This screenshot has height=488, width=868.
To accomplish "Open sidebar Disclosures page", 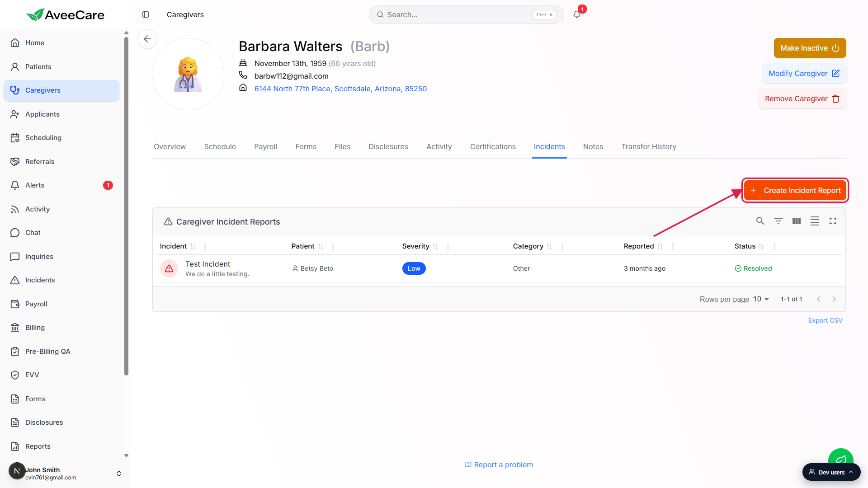I will [61, 422].
